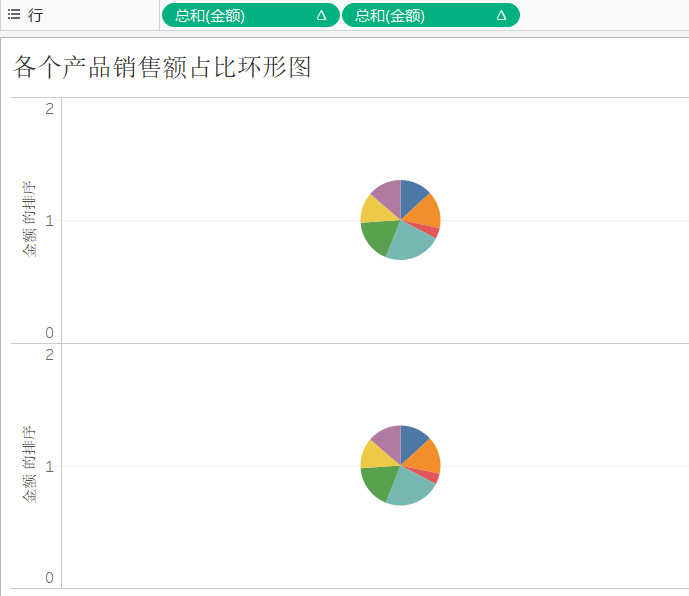Select the yellow slice in the upper pie
Image resolution: width=689 pixels, height=596 pixels.
coord(374,209)
